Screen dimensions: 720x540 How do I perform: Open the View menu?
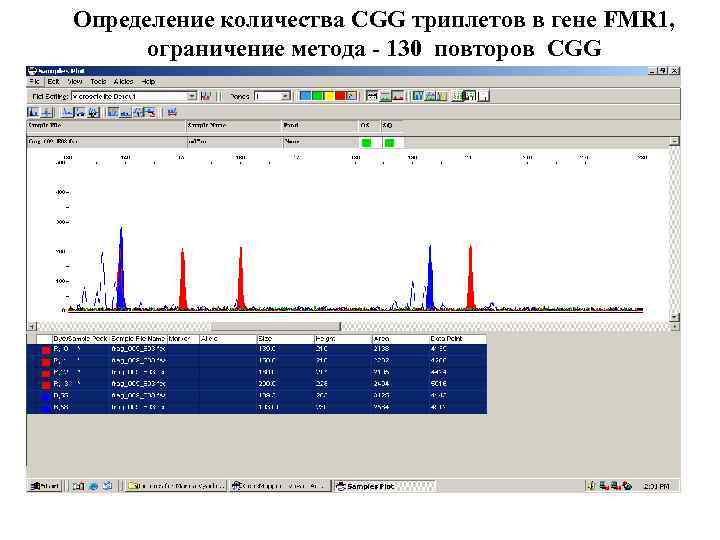pos(75,81)
